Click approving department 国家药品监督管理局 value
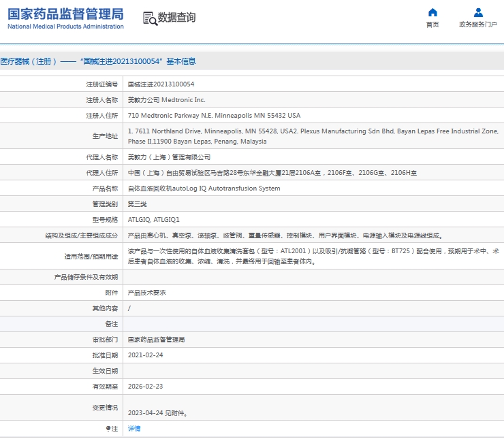The image size is (504, 441). pos(156,340)
